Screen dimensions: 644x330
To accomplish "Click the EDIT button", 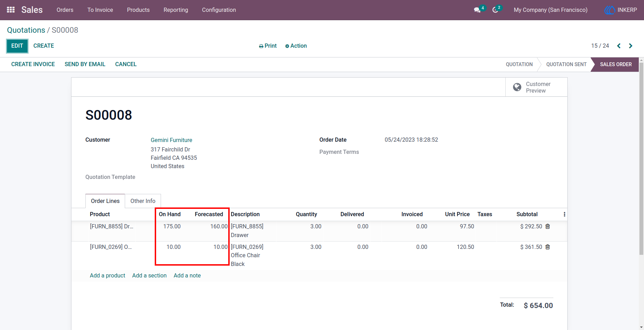I will pyautogui.click(x=17, y=46).
